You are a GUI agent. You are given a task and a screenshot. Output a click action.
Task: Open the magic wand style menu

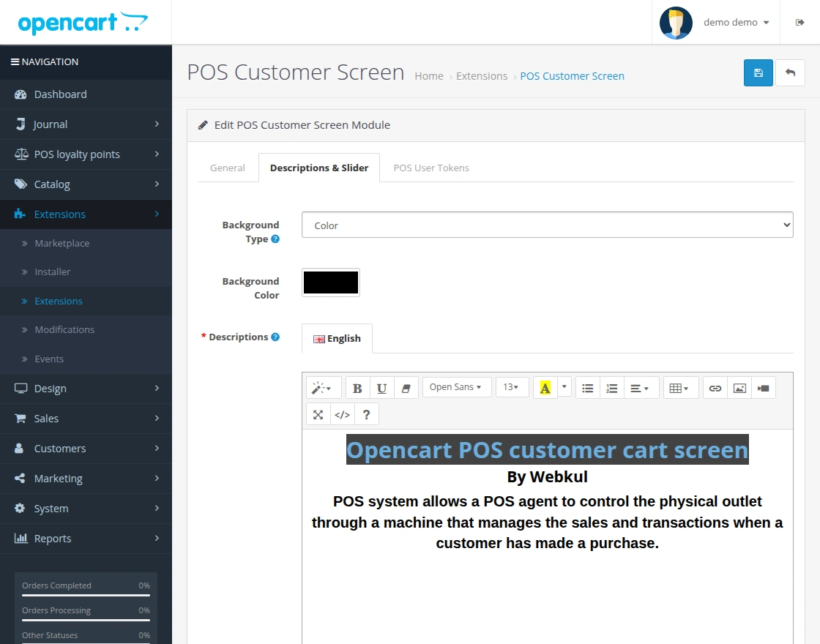(323, 388)
